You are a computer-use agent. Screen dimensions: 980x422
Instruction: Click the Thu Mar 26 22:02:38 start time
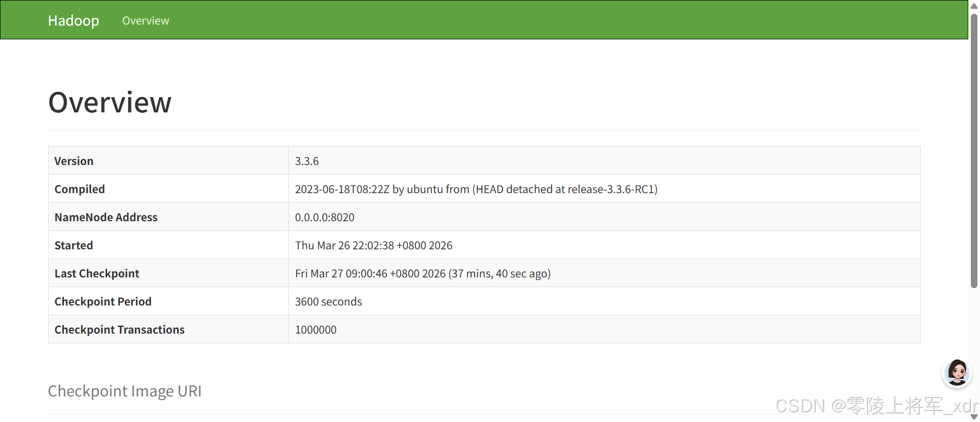pyautogui.click(x=374, y=245)
